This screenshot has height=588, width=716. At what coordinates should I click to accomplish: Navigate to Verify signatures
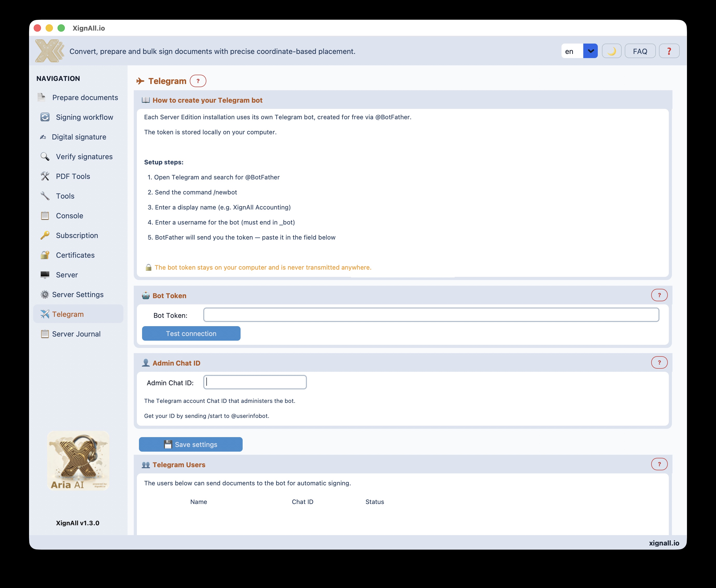(x=78, y=157)
